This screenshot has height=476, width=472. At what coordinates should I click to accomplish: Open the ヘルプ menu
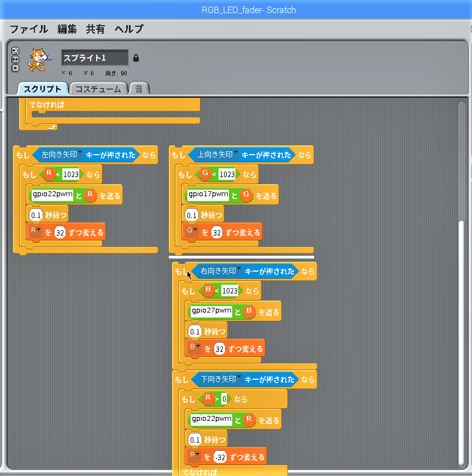pyautogui.click(x=129, y=29)
